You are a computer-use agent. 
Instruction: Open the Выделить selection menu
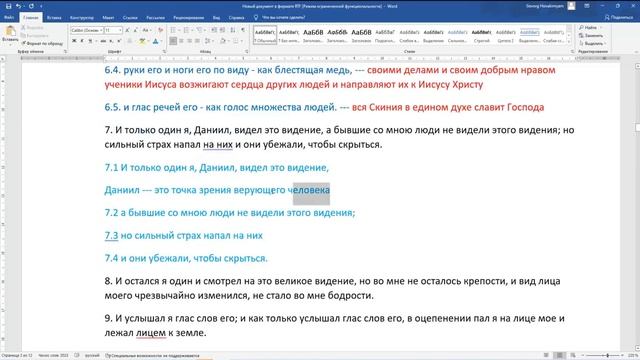[592, 43]
